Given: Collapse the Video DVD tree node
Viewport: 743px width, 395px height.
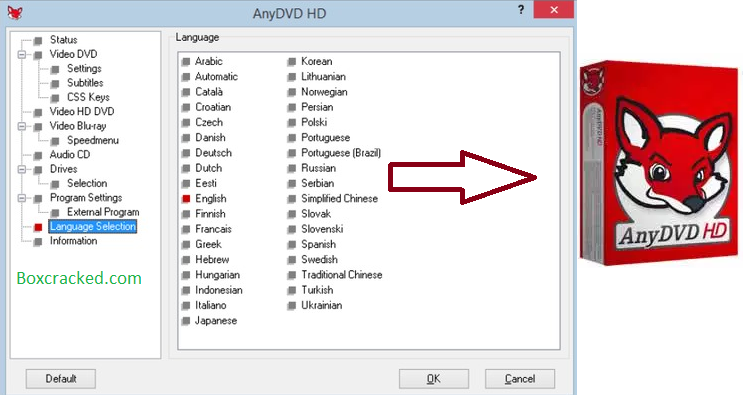Looking at the screenshot, I should pyautogui.click(x=22, y=54).
